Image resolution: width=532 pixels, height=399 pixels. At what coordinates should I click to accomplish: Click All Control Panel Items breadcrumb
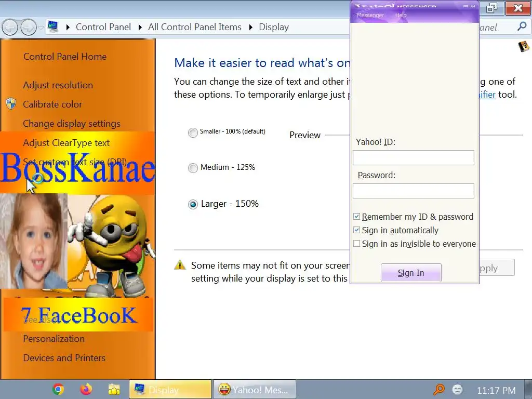pyautogui.click(x=194, y=27)
